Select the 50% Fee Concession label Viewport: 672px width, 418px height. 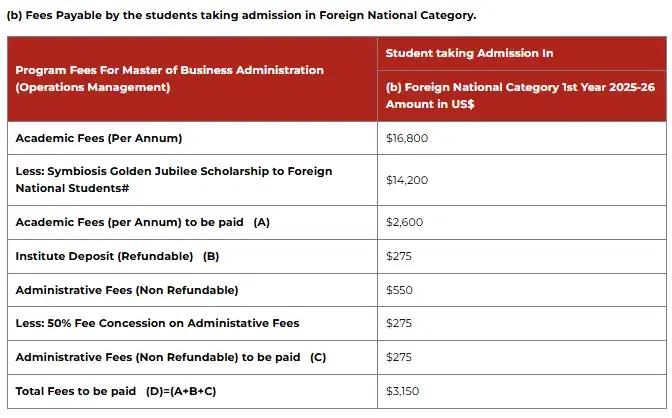(157, 323)
